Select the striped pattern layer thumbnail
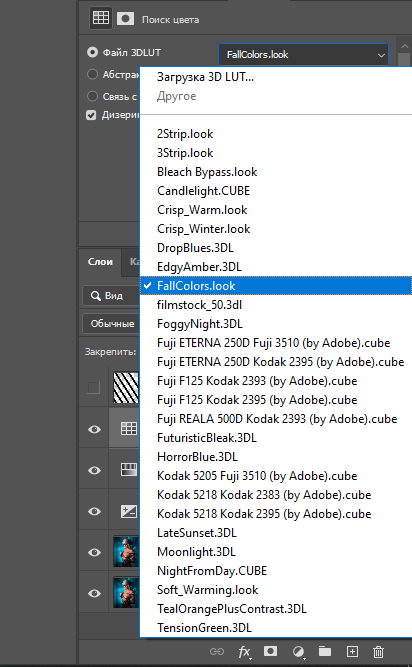 pyautogui.click(x=126, y=388)
